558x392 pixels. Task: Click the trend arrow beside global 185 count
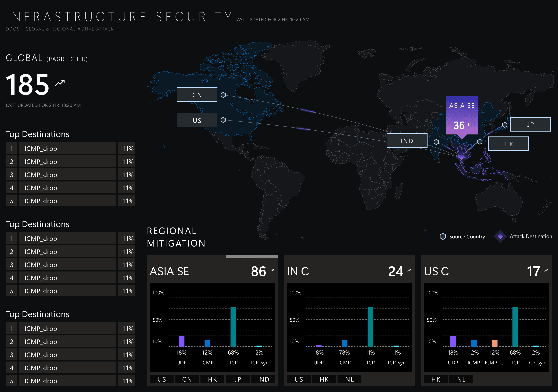pos(60,83)
